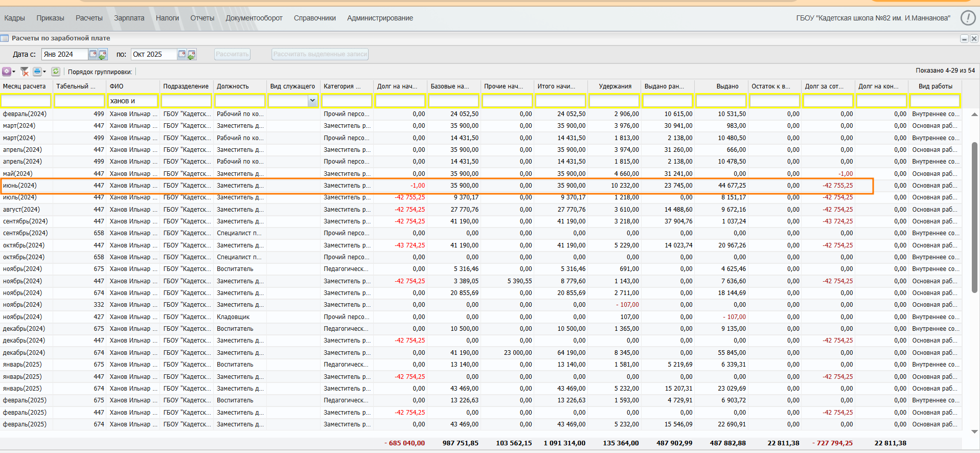Clear filters with the crossed funnel icon
This screenshot has width=980, height=453.
click(25, 72)
